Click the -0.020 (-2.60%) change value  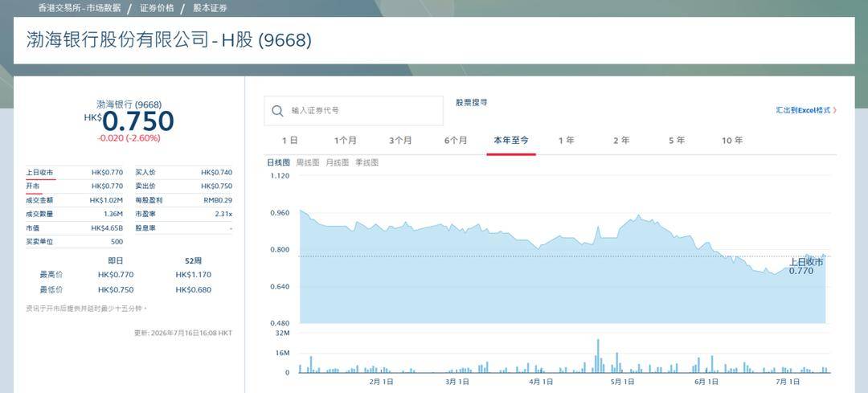pyautogui.click(x=129, y=138)
